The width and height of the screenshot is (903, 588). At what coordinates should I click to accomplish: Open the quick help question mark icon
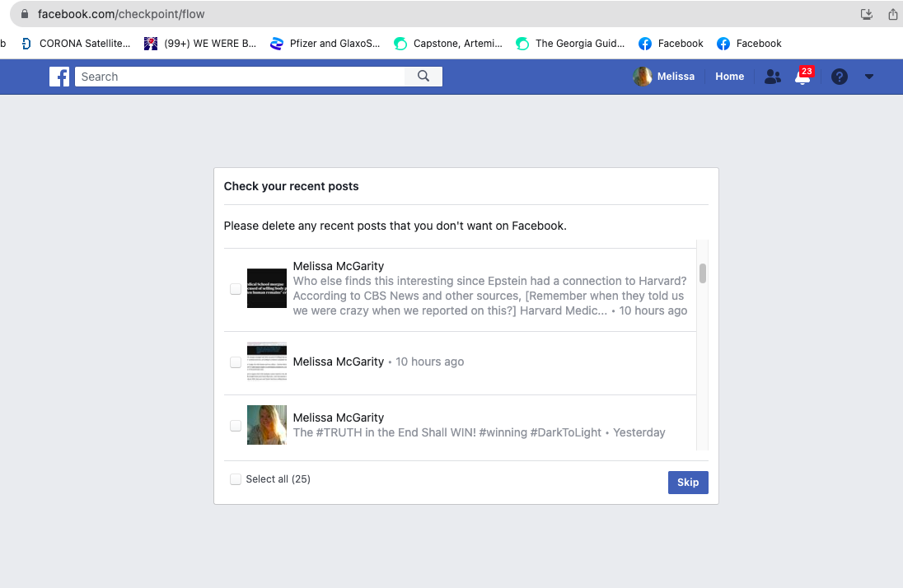pyautogui.click(x=839, y=77)
